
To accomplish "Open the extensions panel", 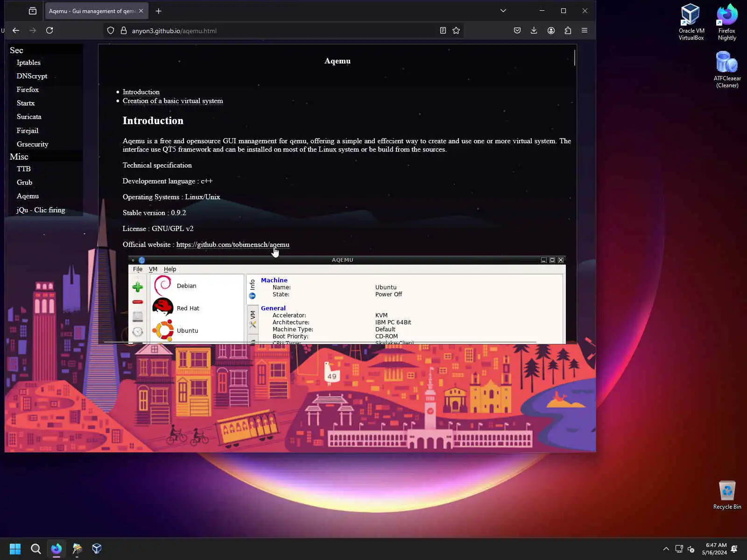I will (x=568, y=30).
